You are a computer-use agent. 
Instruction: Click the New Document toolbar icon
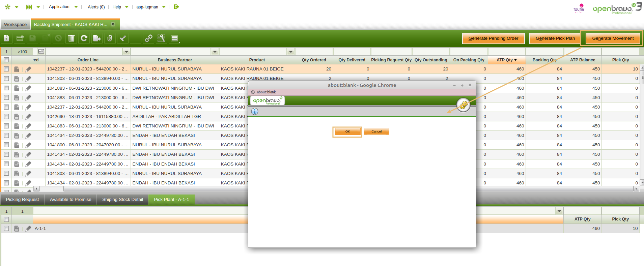[6, 38]
